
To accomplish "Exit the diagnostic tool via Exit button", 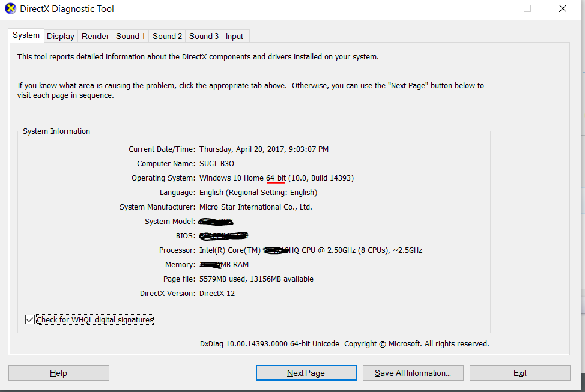I will (520, 373).
